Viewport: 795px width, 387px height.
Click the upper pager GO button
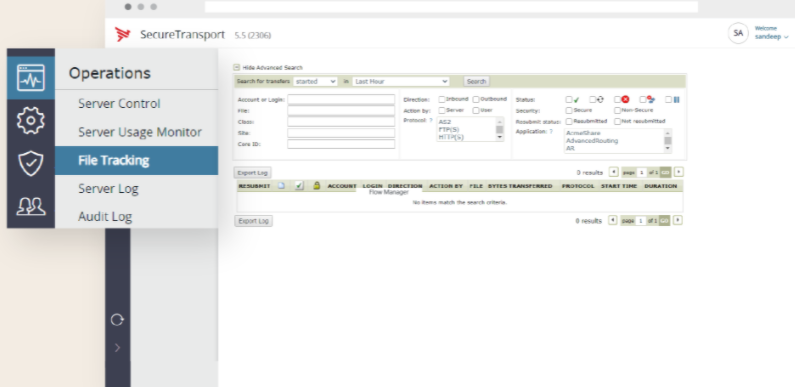point(665,173)
